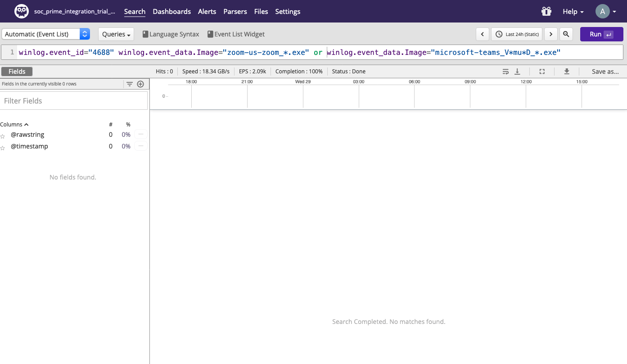Click the fields sort filter icon
The height and width of the screenshot is (364, 627).
click(x=130, y=84)
